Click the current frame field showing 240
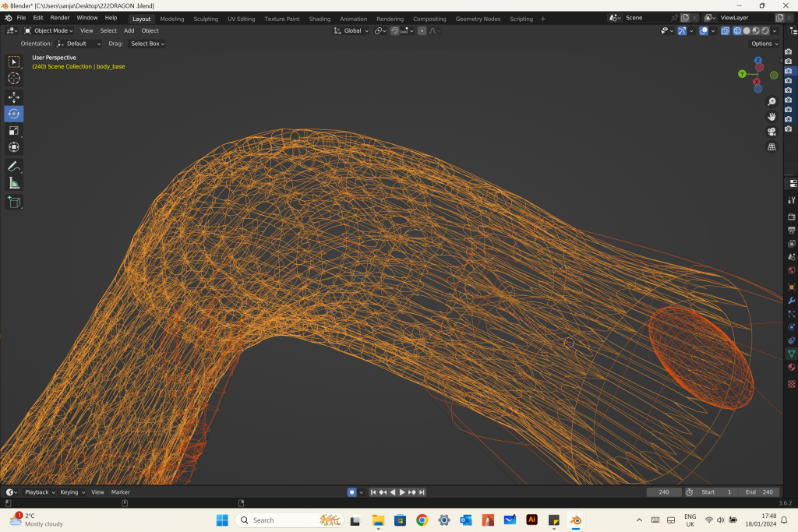This screenshot has height=532, width=798. click(664, 492)
